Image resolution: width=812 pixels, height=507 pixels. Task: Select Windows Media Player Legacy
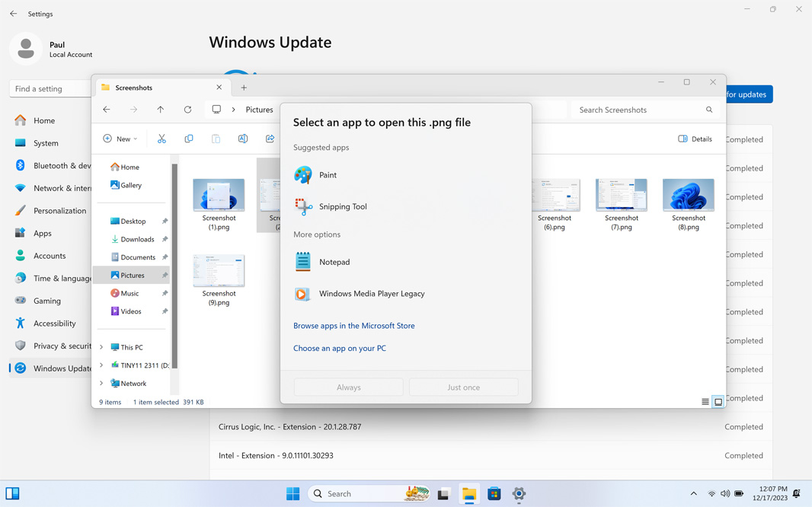[x=371, y=294]
